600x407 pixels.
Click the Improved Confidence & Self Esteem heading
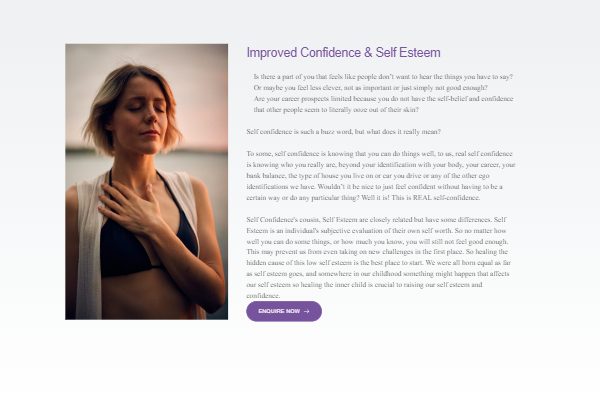(x=343, y=53)
